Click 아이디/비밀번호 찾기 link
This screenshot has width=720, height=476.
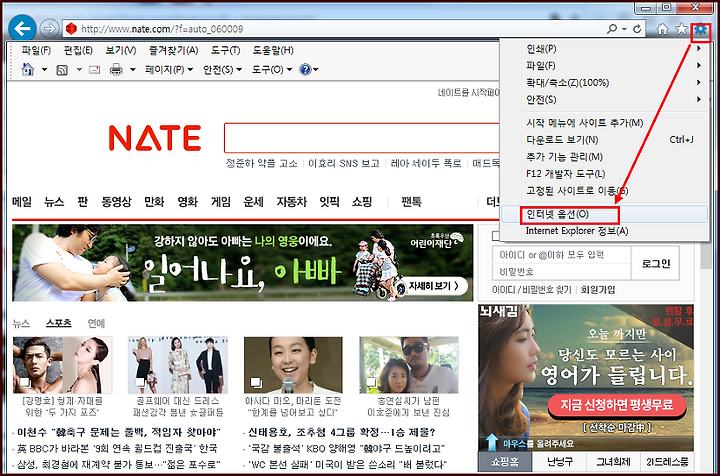click(531, 290)
